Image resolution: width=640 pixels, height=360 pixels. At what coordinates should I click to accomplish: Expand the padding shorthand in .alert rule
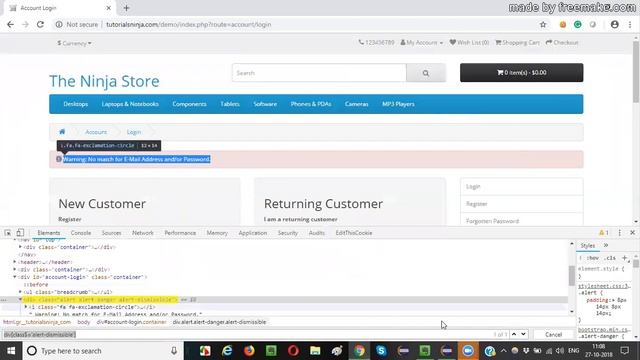[613, 300]
